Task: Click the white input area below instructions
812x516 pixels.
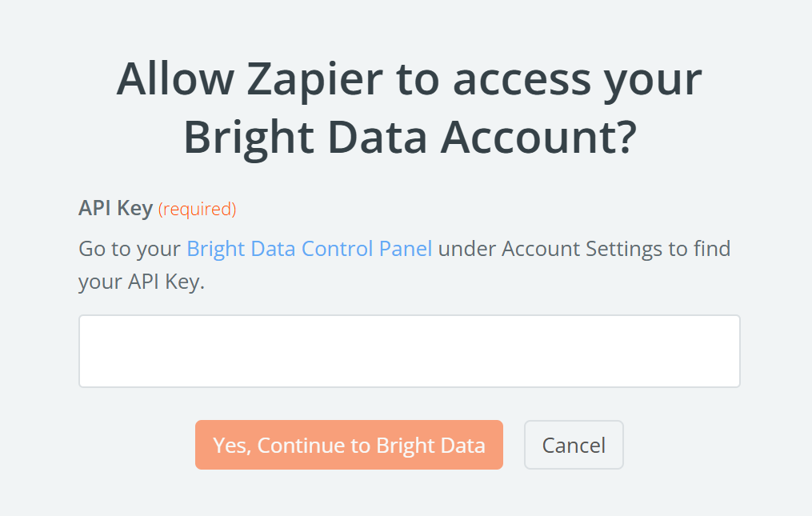Action: (x=410, y=350)
